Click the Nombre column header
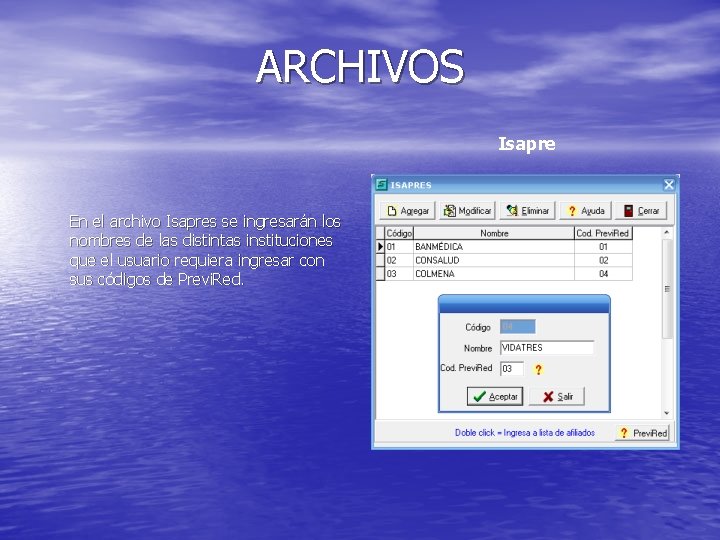The image size is (720, 540). (x=494, y=233)
